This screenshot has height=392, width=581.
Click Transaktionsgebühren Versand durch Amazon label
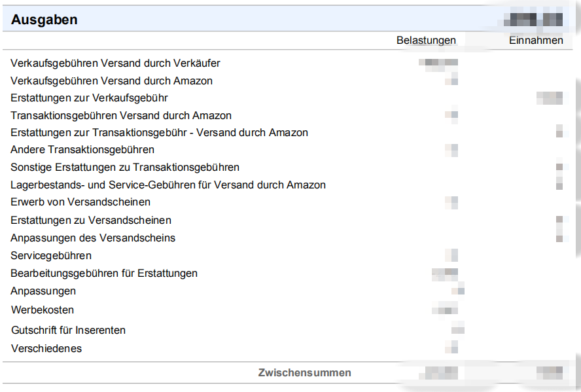pos(121,116)
